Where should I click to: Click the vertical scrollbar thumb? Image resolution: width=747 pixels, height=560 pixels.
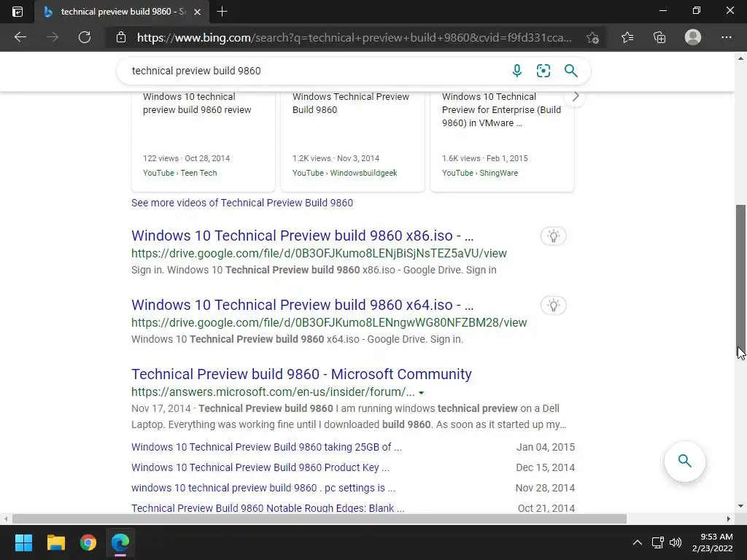tap(740, 281)
